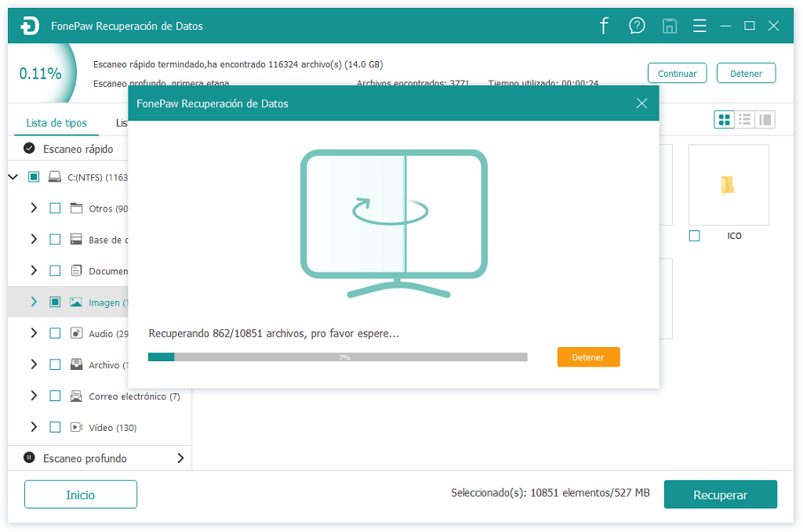Click the Documento file icon
The height and width of the screenshot is (532, 803).
pos(76,270)
